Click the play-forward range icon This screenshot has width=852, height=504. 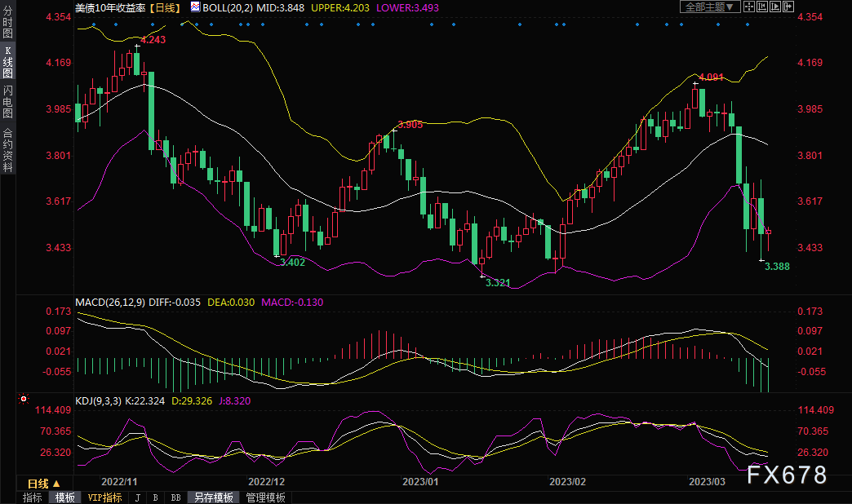pos(774,7)
